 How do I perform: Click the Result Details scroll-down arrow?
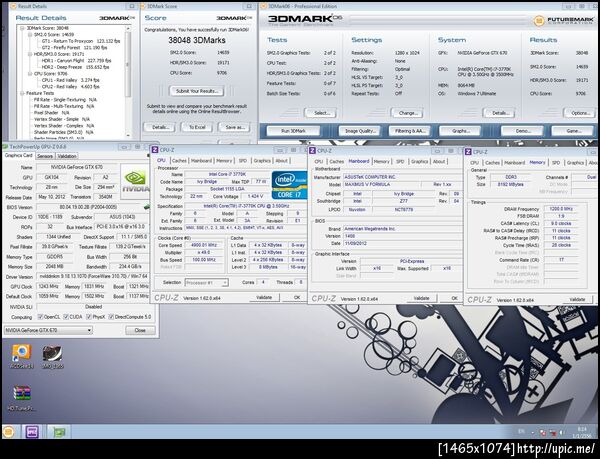[128, 136]
